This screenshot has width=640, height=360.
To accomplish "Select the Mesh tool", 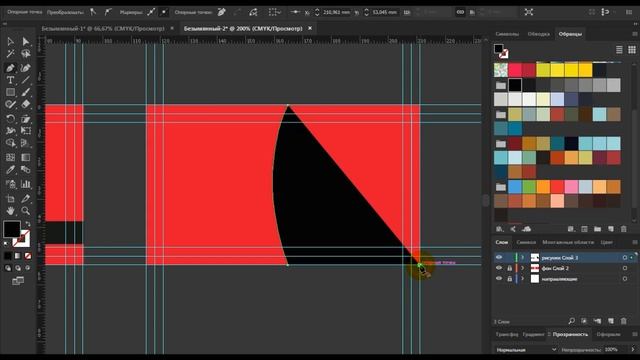I will coord(11,157).
